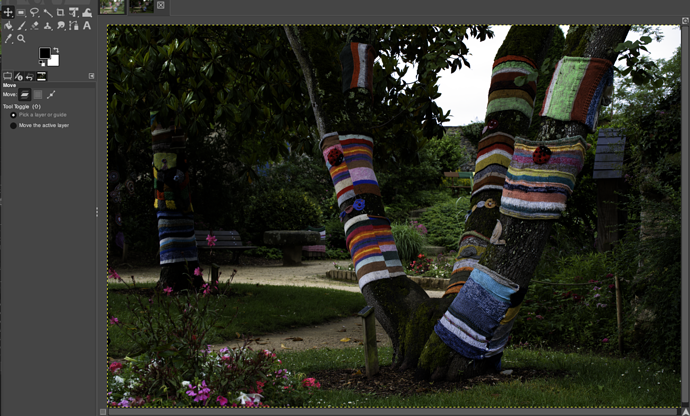Toggle zoom-on-window-resize button at canvas top-right
This screenshot has width=690, height=416.
click(685, 20)
